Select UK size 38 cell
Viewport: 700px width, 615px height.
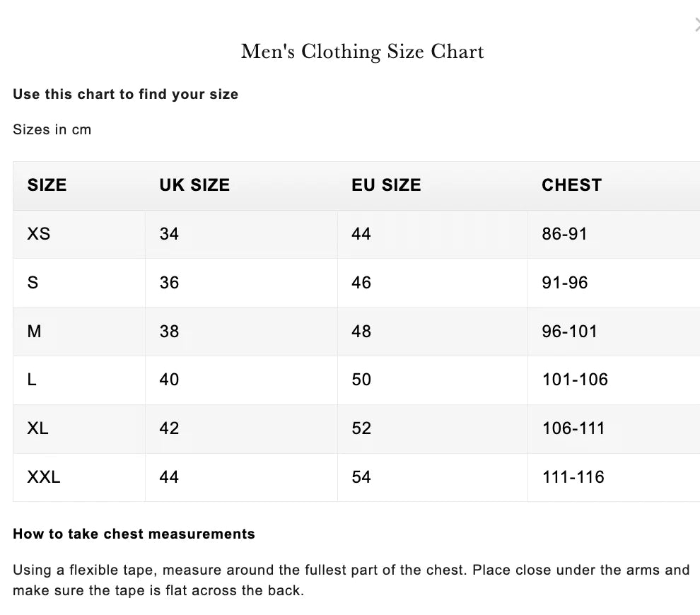(x=170, y=331)
